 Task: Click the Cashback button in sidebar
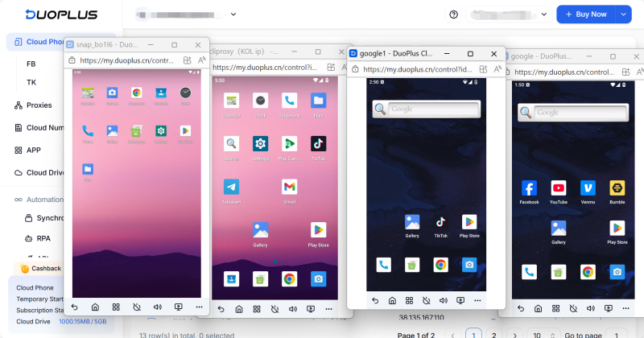pyautogui.click(x=40, y=269)
